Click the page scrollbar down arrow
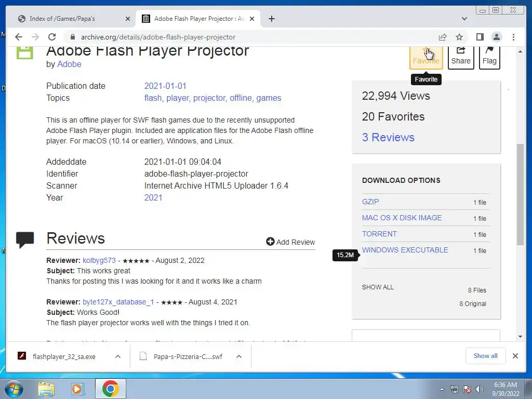532x399 pixels. pos(521,337)
